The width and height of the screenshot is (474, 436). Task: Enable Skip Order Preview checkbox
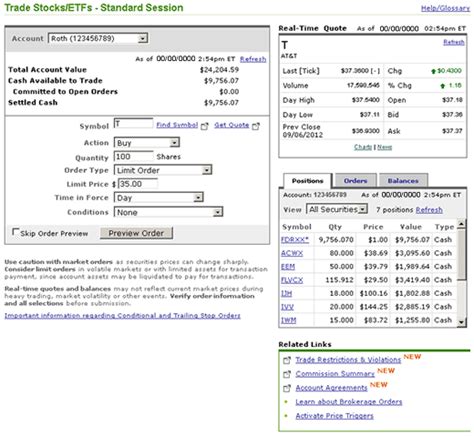click(15, 232)
